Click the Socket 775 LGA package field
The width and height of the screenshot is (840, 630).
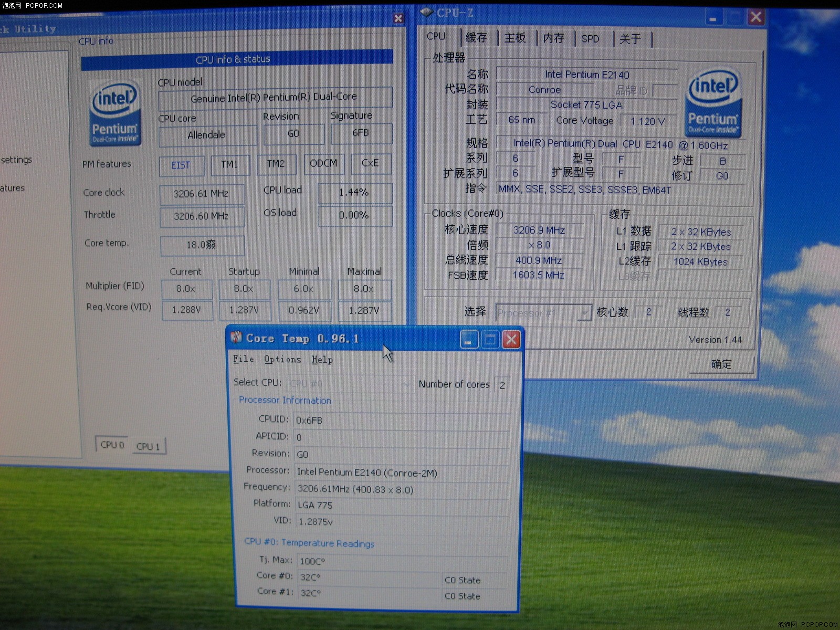[x=587, y=104]
